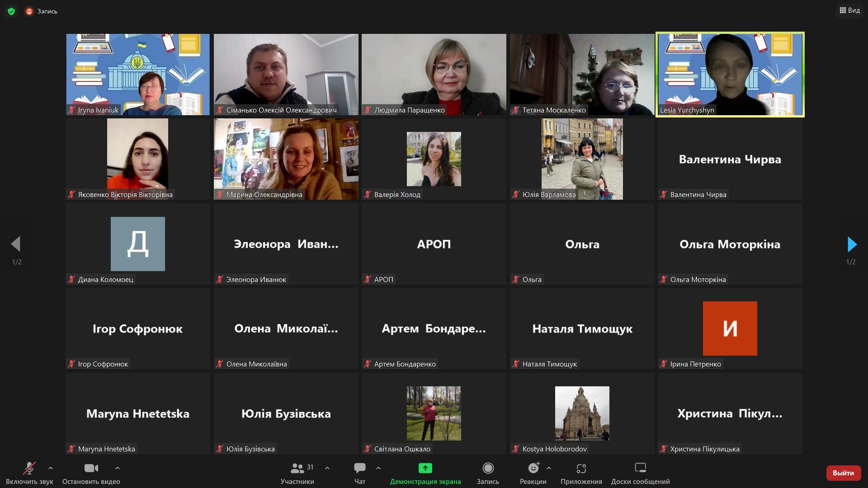Viewport: 868px width, 488px height.
Task: Open the Участники participants panel
Action: pyautogui.click(x=297, y=473)
